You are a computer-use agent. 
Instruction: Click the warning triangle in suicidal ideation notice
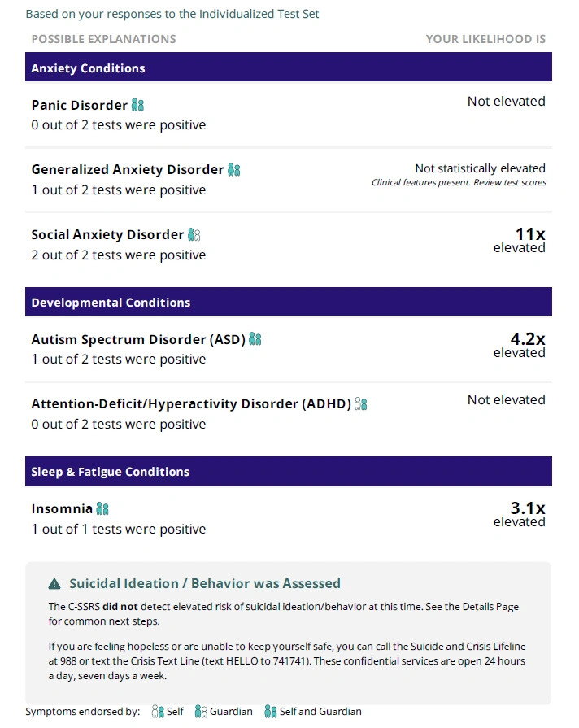[x=54, y=584]
